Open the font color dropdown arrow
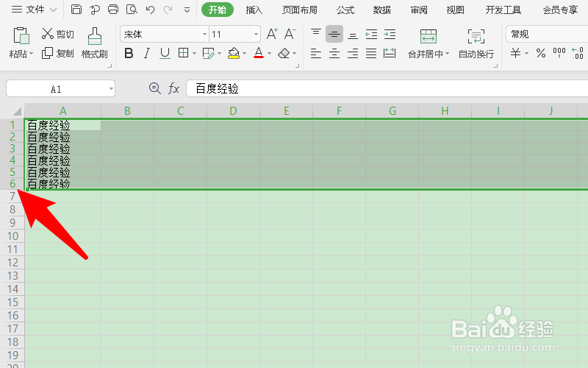Image resolution: width=588 pixels, height=368 pixels. tap(269, 54)
